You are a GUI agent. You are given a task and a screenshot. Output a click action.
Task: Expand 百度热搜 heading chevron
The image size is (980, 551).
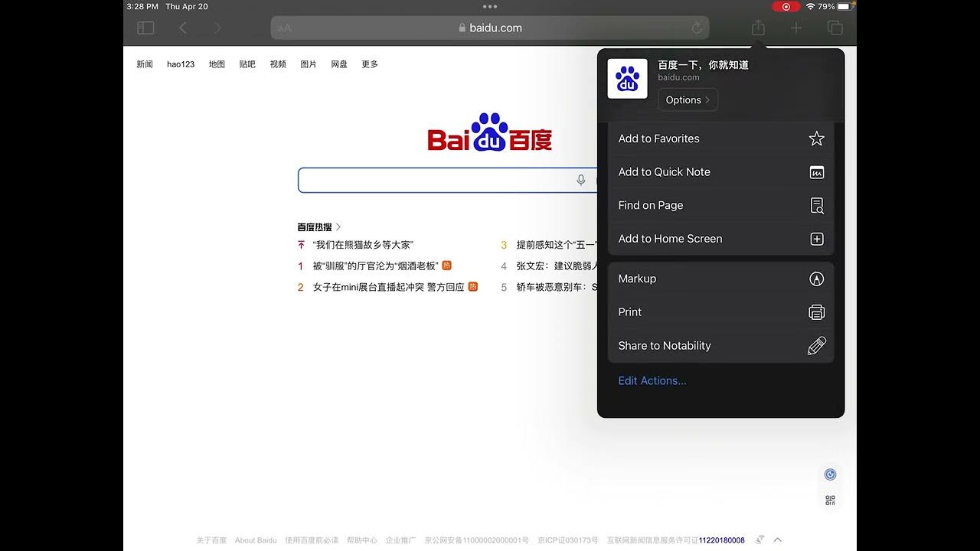tap(338, 227)
